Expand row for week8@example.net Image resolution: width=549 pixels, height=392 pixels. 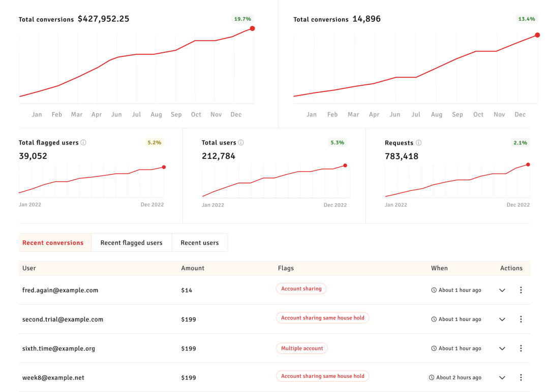coord(502,378)
